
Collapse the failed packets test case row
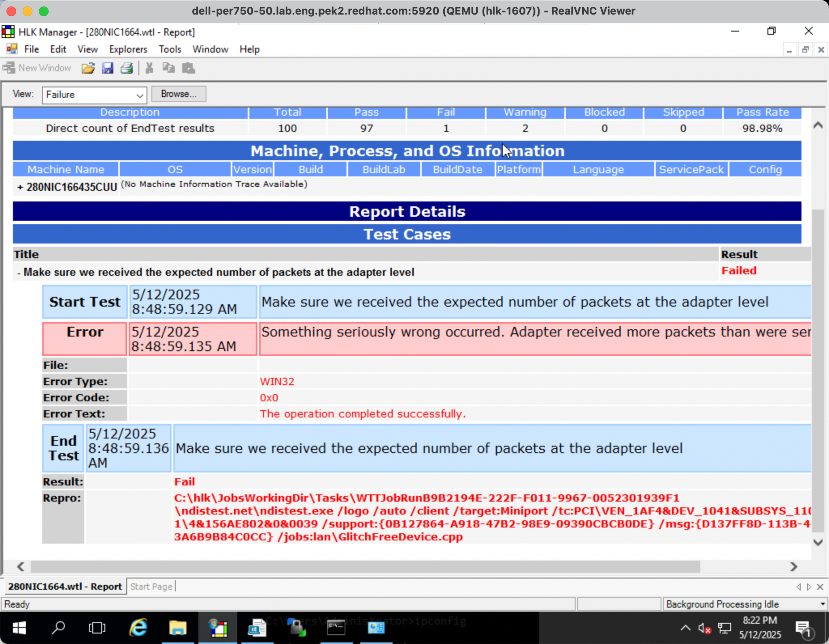click(19, 273)
